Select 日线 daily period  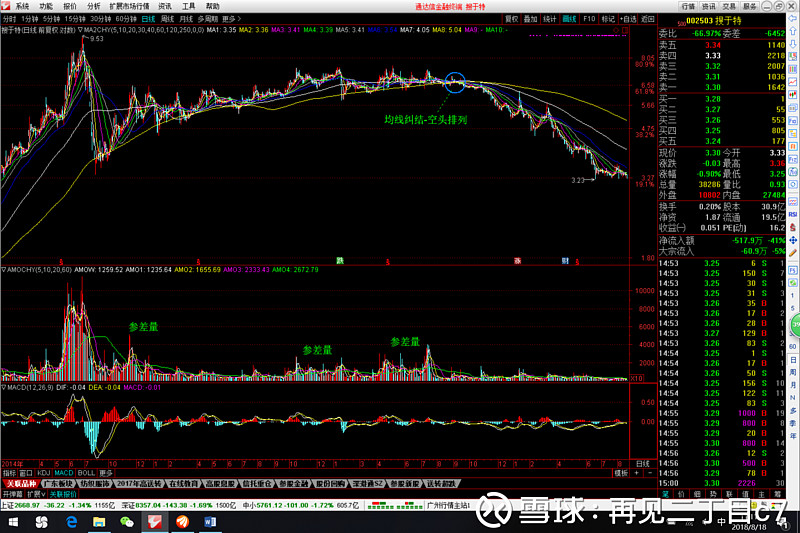[148, 19]
